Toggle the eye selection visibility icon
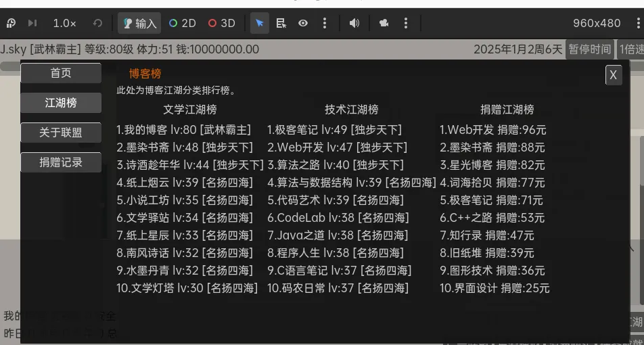Image resolution: width=644 pixels, height=345 pixels. [x=303, y=23]
